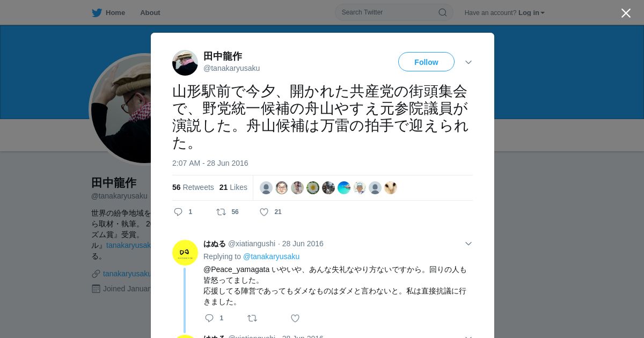644x338 pixels.
Task: Like the main tweet with 21 likes
Action: [x=264, y=212]
